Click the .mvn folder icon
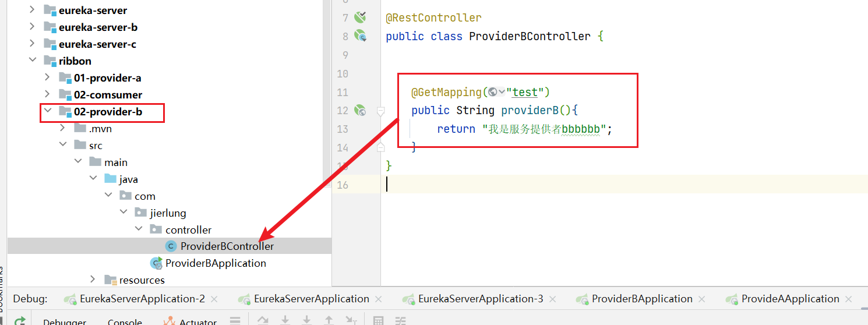The height and width of the screenshot is (325, 868). pyautogui.click(x=80, y=128)
